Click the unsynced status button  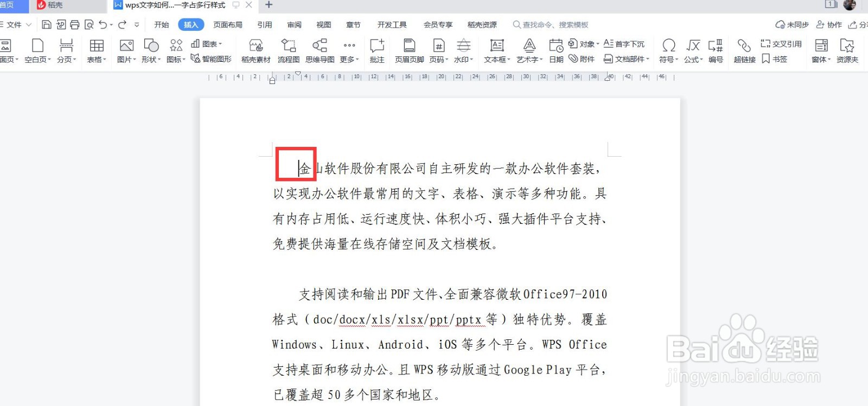click(792, 24)
